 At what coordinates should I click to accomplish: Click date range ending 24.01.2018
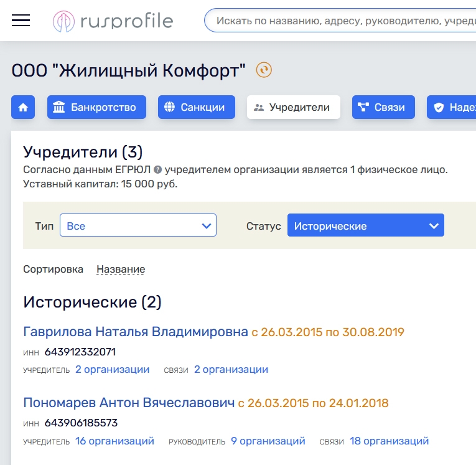pyautogui.click(x=313, y=403)
